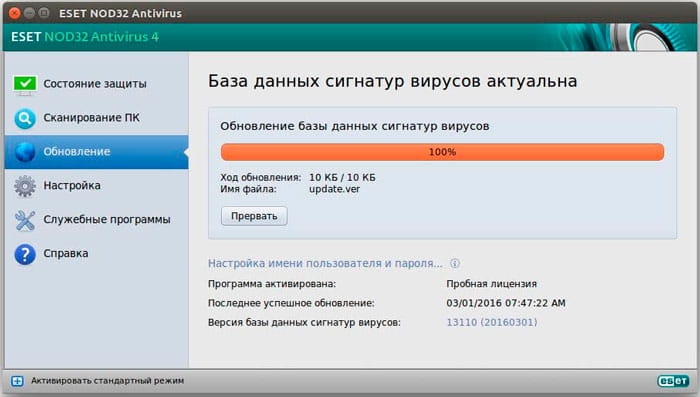The image size is (700, 397).
Task: Click the ESET logo in bottom corner
Action: coord(673,381)
